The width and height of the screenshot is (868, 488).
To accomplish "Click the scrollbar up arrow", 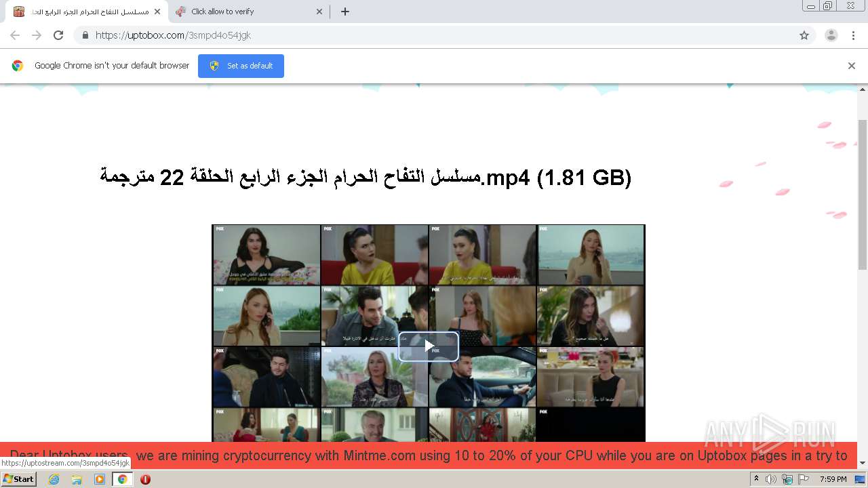I will click(863, 89).
